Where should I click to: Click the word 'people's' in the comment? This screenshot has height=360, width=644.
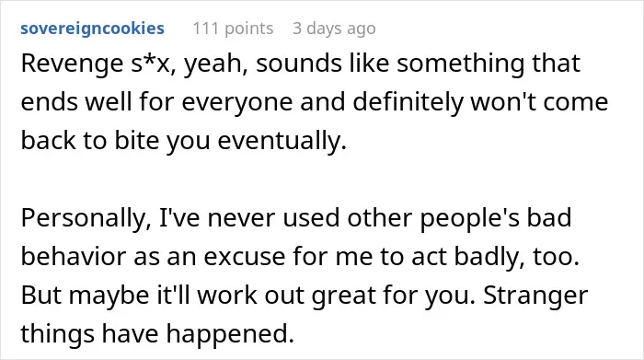469,219
